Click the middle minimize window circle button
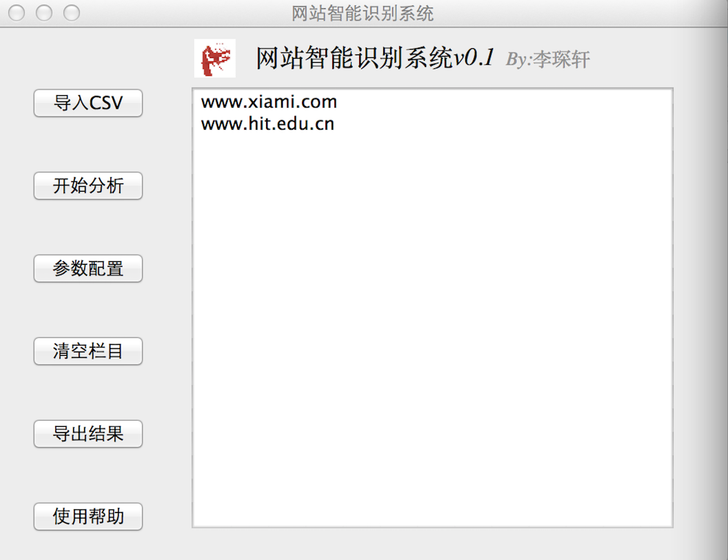The image size is (728, 560). click(x=44, y=13)
